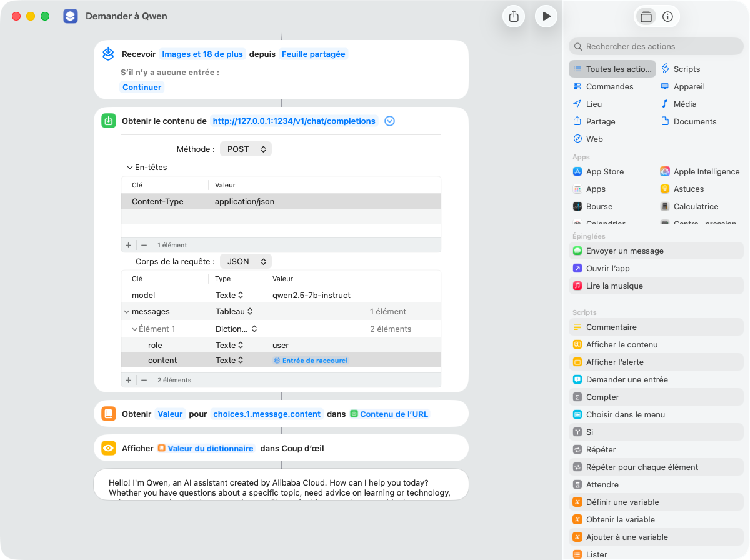The height and width of the screenshot is (560, 750).
Task: Run the shortcut with play button
Action: (546, 16)
